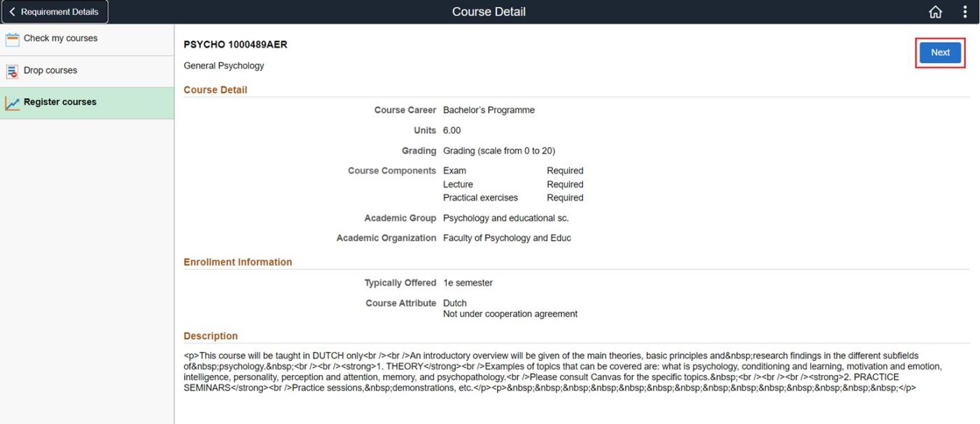Select the General Psychology course name

click(224, 65)
